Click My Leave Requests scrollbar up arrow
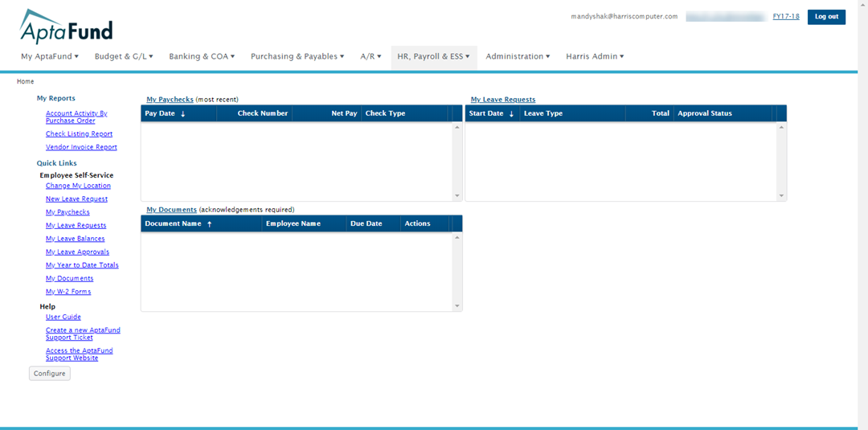This screenshot has height=430, width=868. (782, 128)
